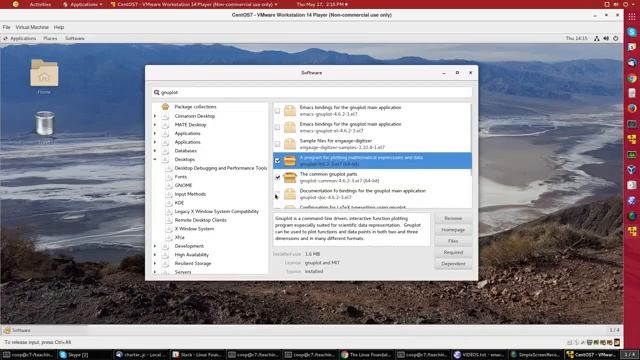Open the Trash desktop icon
This screenshot has height=360, width=640.
(44, 123)
